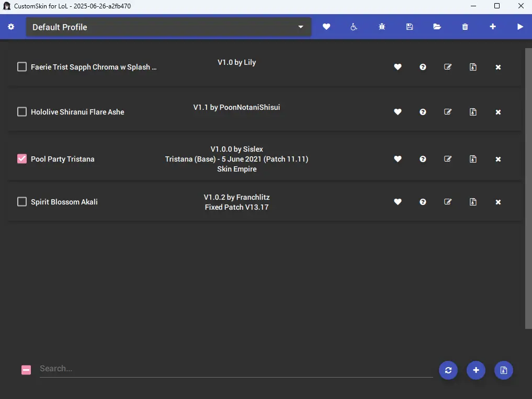Click 'V1.1 by PoonNotaniShisui' text
Screen dimensions: 532x399
[237, 107]
